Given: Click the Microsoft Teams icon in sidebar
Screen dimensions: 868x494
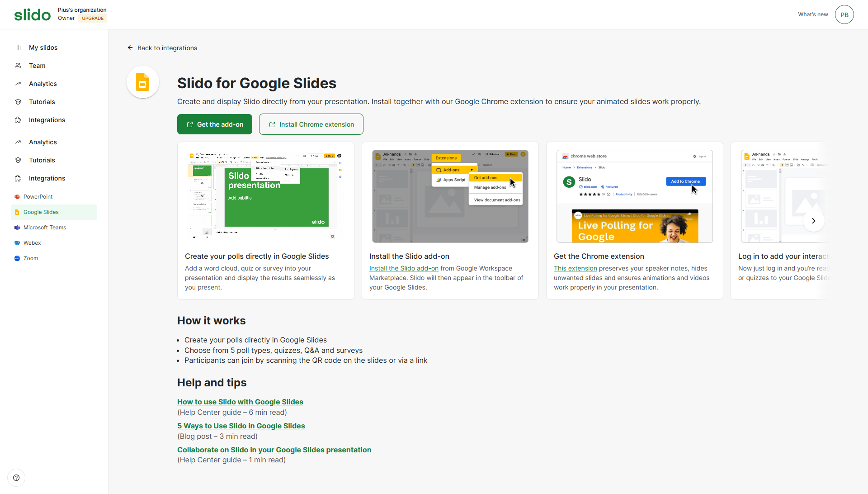Looking at the screenshot, I should (17, 228).
